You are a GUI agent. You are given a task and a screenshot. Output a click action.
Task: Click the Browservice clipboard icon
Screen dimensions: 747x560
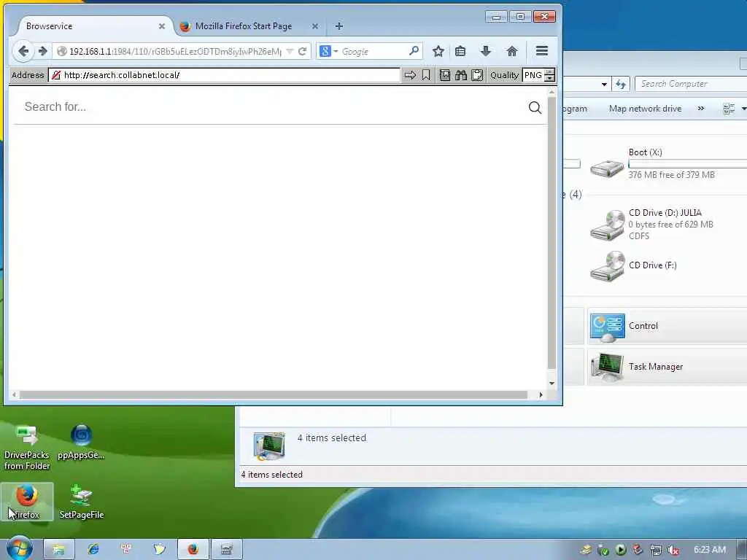(477, 75)
